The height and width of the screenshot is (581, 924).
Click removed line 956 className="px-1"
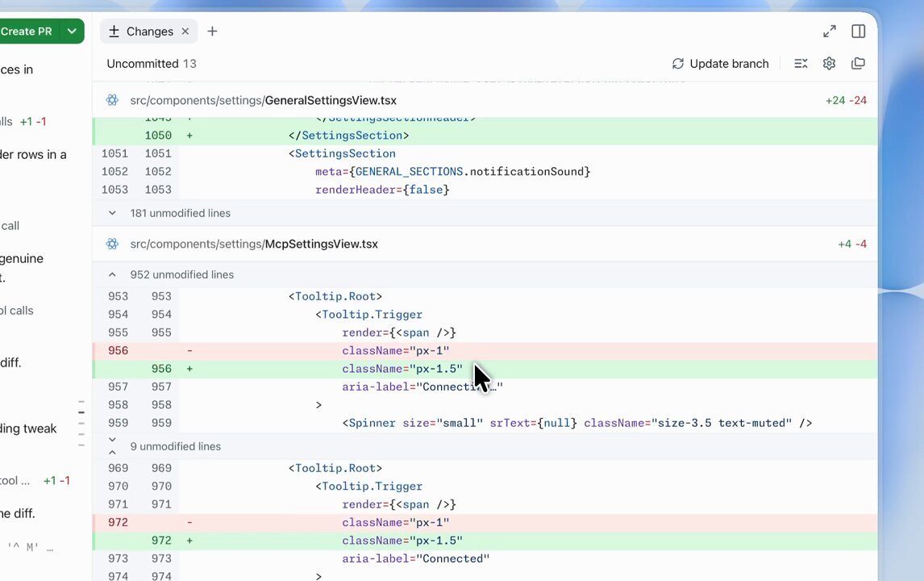point(485,350)
